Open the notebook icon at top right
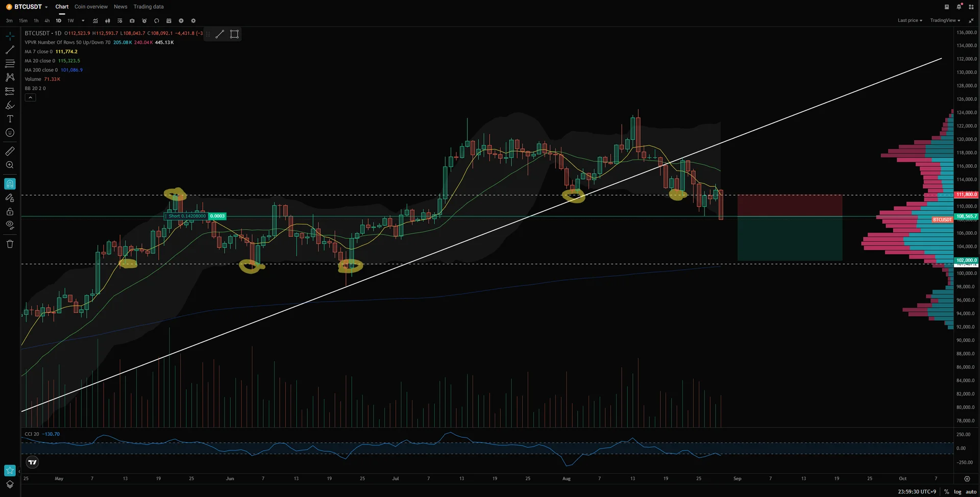The height and width of the screenshot is (497, 980). pos(946,7)
